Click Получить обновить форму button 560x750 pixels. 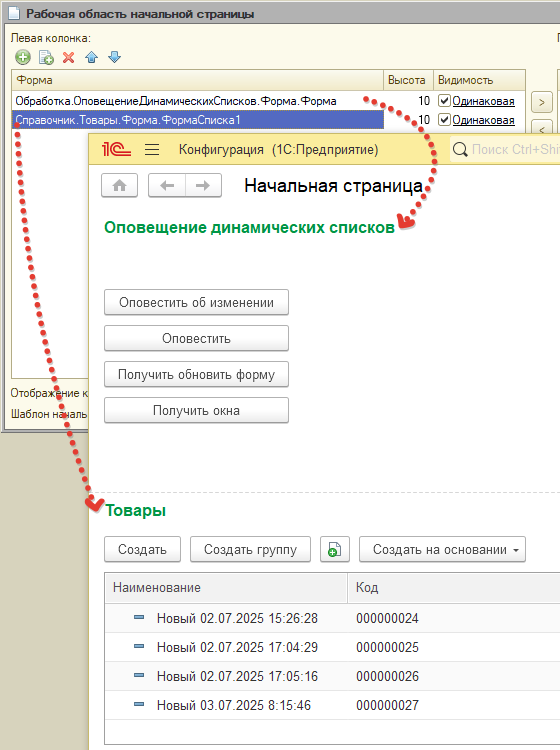pos(197,375)
